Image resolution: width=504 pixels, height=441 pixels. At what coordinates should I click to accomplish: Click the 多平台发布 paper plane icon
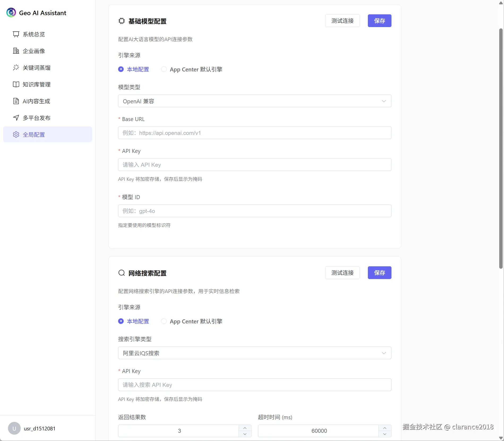tap(16, 118)
